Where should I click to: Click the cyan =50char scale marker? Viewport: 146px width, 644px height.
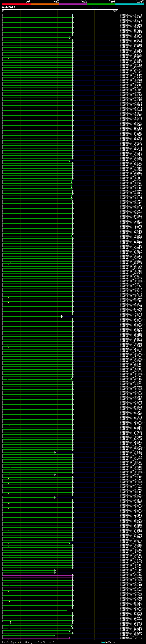tap(104, 642)
